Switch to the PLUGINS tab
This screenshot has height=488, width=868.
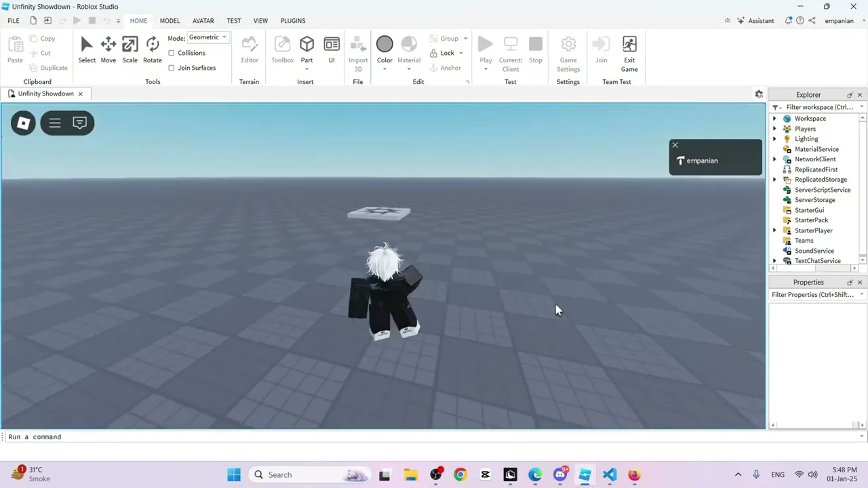click(293, 20)
